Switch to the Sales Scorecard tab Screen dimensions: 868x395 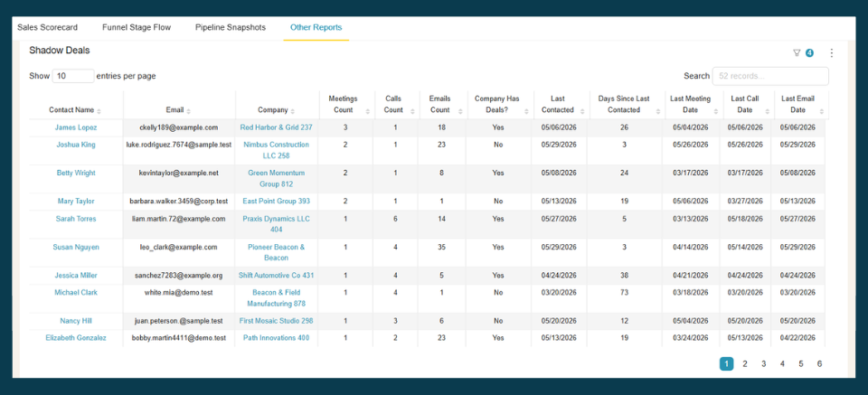click(48, 28)
